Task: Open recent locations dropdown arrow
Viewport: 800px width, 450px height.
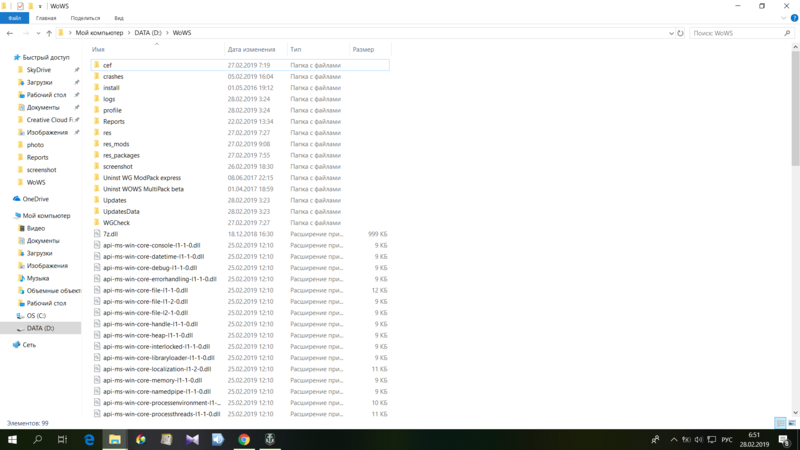Action: (x=38, y=33)
